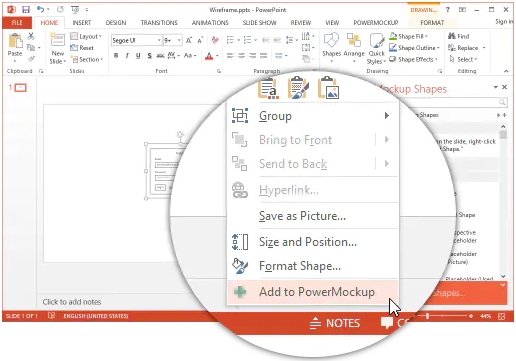Open the Section dropdown

tap(87, 59)
